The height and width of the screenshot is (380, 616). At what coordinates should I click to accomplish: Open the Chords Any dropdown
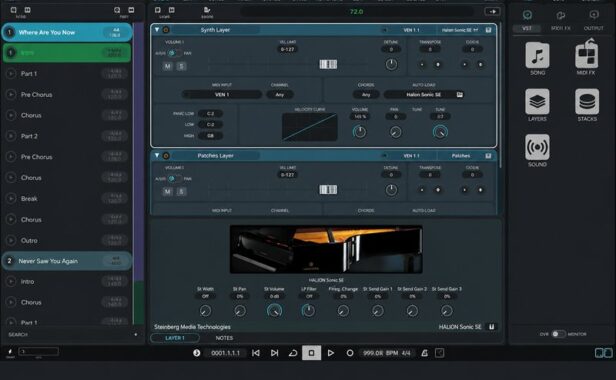click(366, 94)
